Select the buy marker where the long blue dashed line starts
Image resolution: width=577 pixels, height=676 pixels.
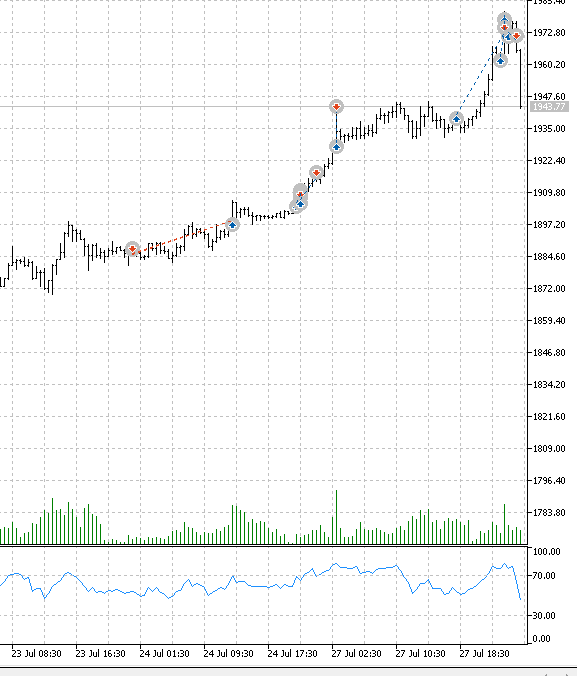(456, 119)
